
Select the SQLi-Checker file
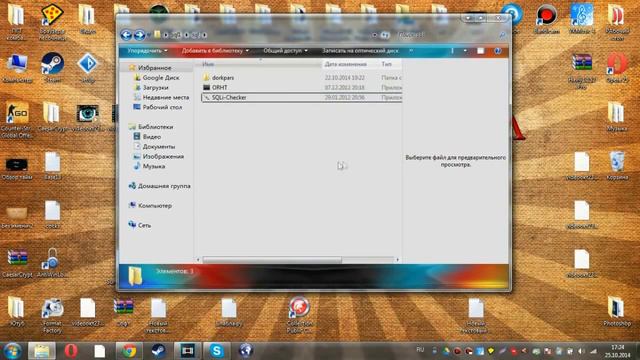point(302,97)
